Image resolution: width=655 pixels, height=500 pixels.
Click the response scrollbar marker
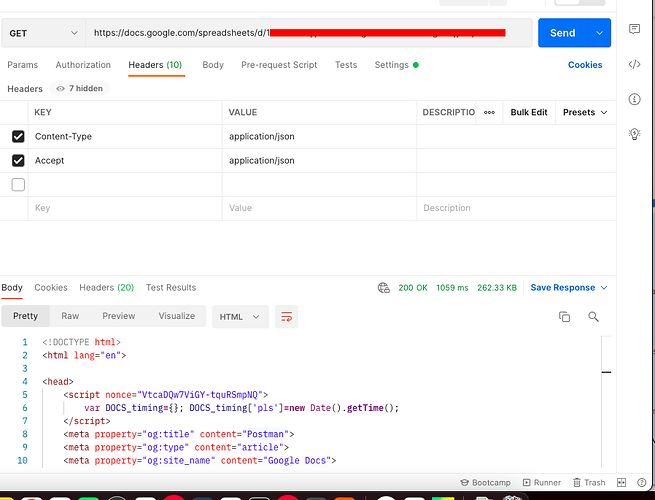tap(607, 372)
